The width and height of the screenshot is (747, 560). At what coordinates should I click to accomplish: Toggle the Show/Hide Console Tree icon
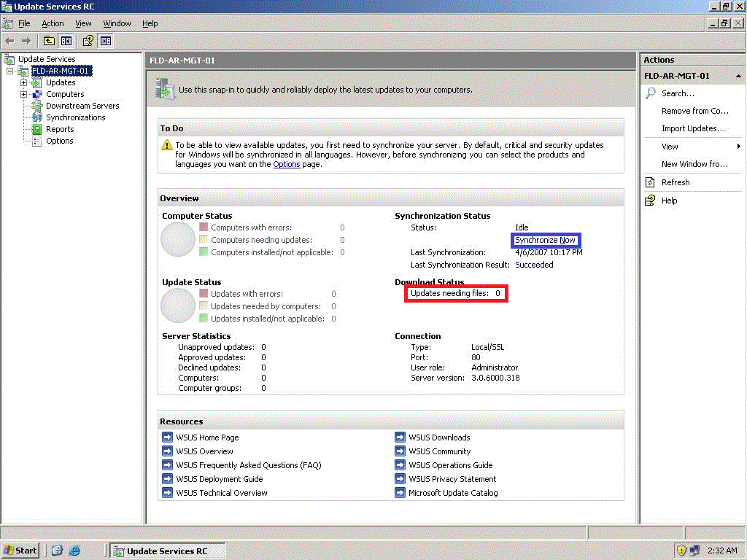66,41
